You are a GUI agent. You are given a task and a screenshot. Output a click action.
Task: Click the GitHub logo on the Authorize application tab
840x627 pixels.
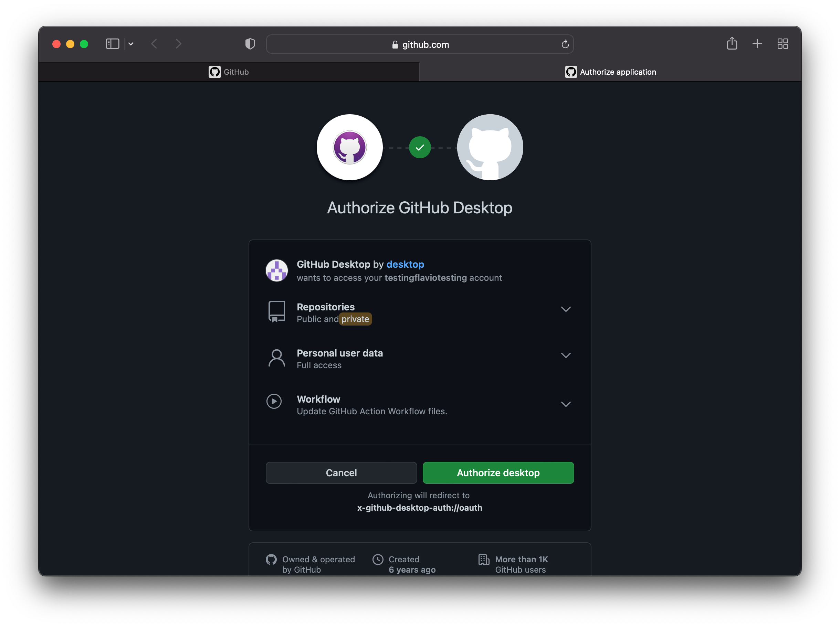[x=570, y=71]
